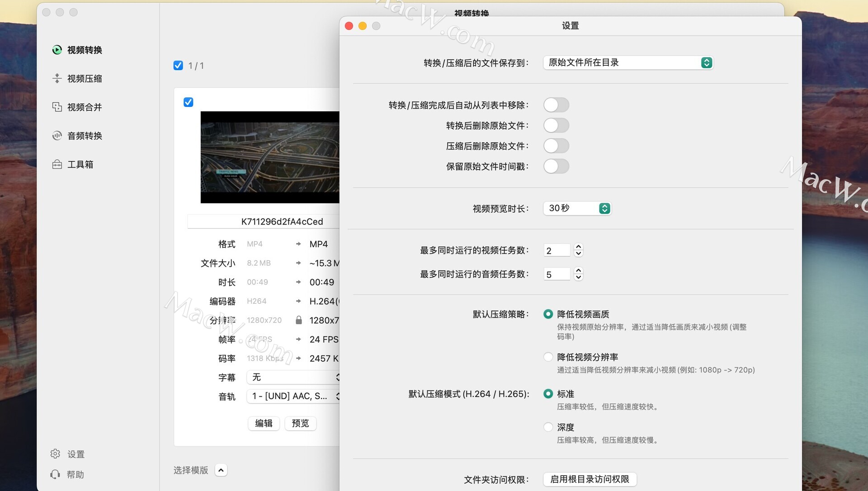This screenshot has height=491, width=868.
Task: Click the 帮助 headset icon
Action: pyautogui.click(x=55, y=474)
